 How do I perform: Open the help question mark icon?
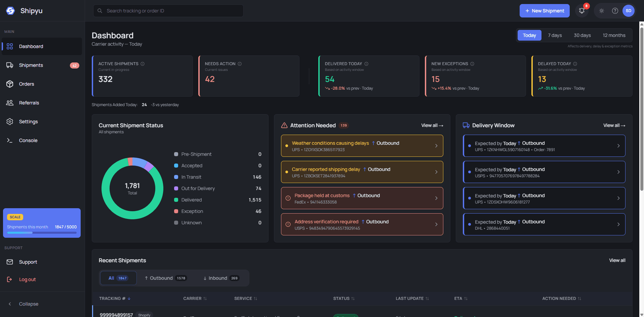click(x=615, y=11)
